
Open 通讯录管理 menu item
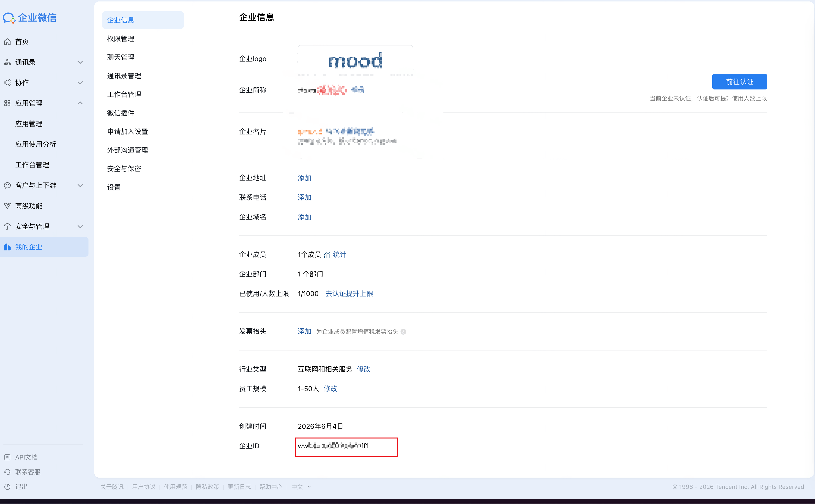click(143, 76)
